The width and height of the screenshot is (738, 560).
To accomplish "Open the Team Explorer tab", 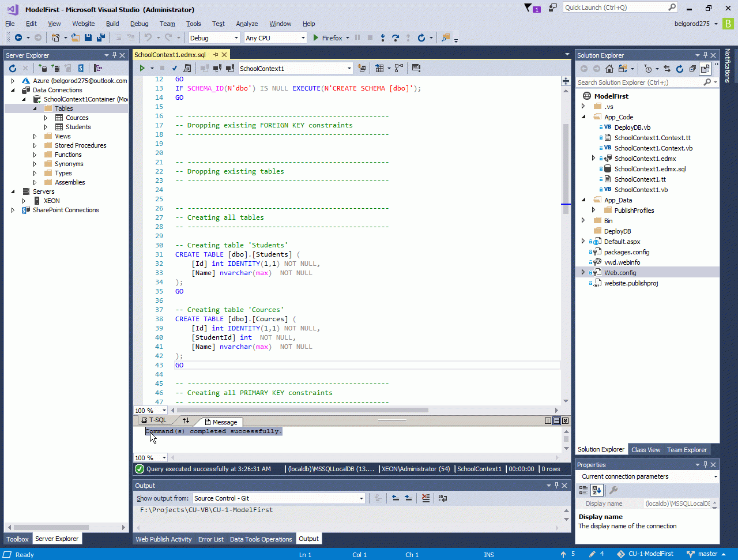I will [x=687, y=449].
